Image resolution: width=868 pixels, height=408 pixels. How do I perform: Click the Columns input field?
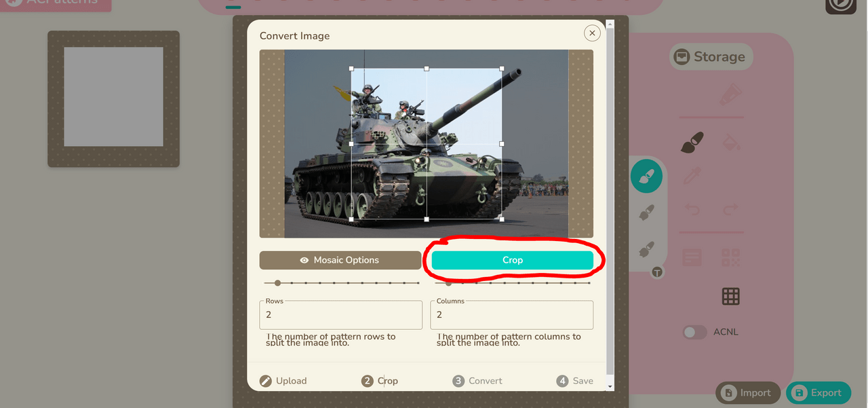(x=512, y=315)
